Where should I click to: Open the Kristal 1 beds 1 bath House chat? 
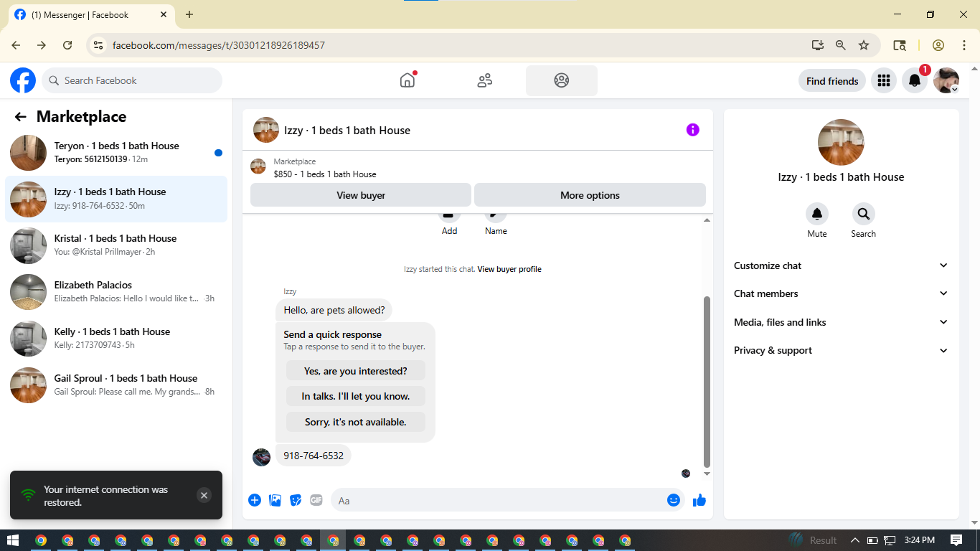(116, 245)
